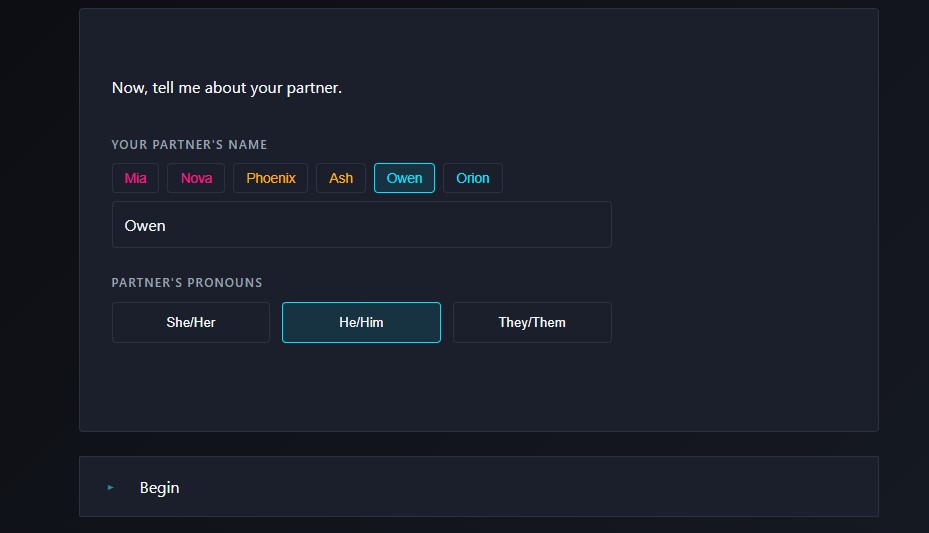Click the "Partner's Pronouns" field label
The height and width of the screenshot is (533, 929).
coord(187,283)
